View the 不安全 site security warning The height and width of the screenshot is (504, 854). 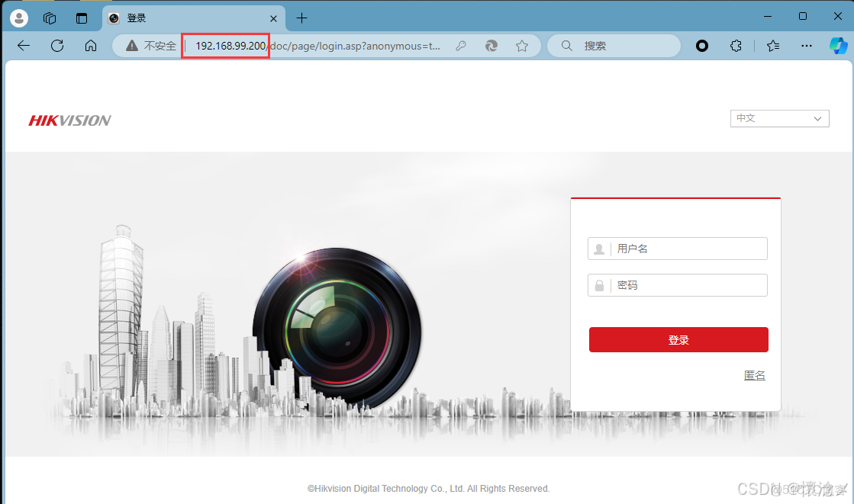(x=151, y=46)
